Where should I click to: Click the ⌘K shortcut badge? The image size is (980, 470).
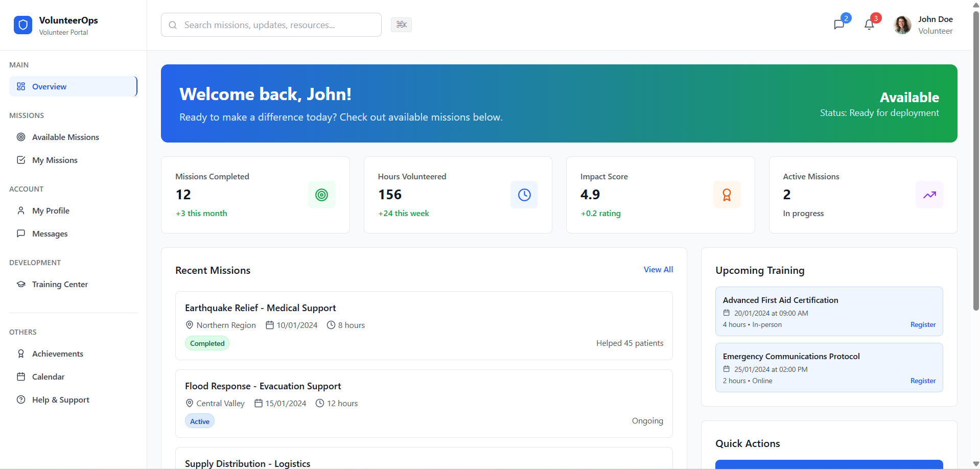pos(401,25)
